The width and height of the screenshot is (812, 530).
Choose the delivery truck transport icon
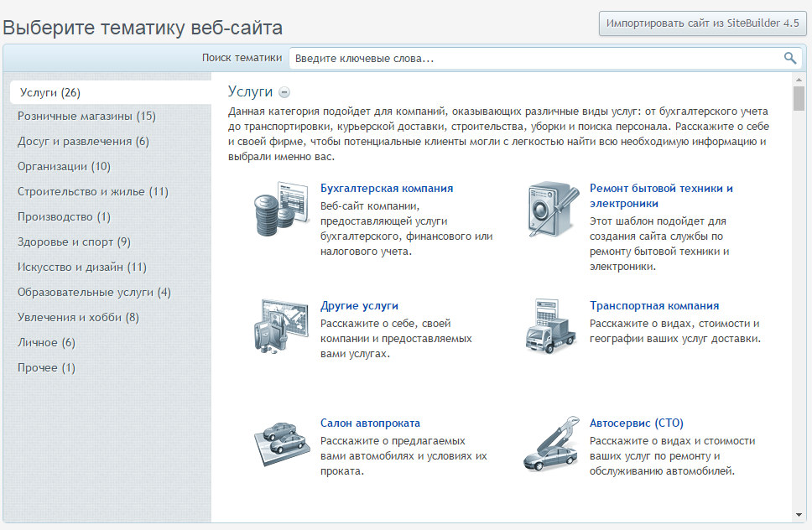[551, 327]
